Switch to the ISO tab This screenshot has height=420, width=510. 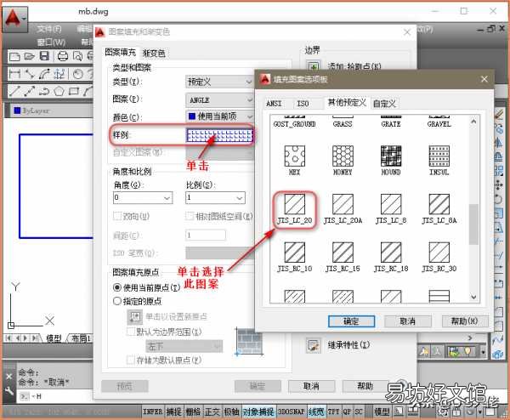303,104
